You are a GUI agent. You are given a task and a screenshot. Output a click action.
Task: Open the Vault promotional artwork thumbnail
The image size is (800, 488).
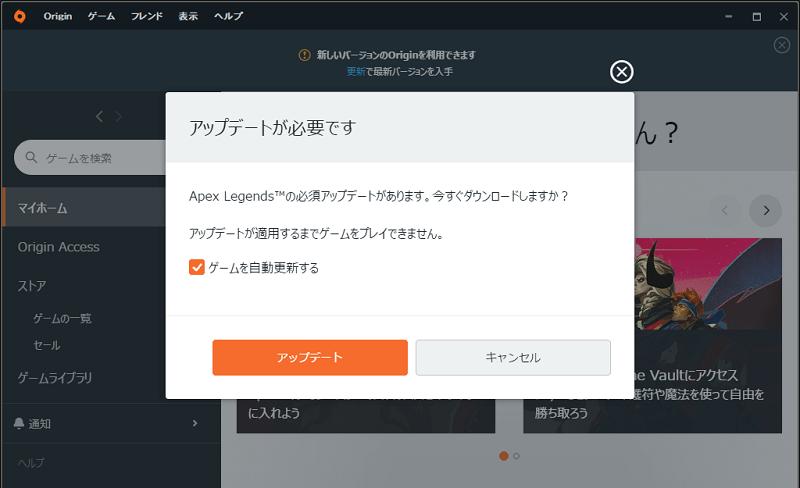click(x=708, y=284)
